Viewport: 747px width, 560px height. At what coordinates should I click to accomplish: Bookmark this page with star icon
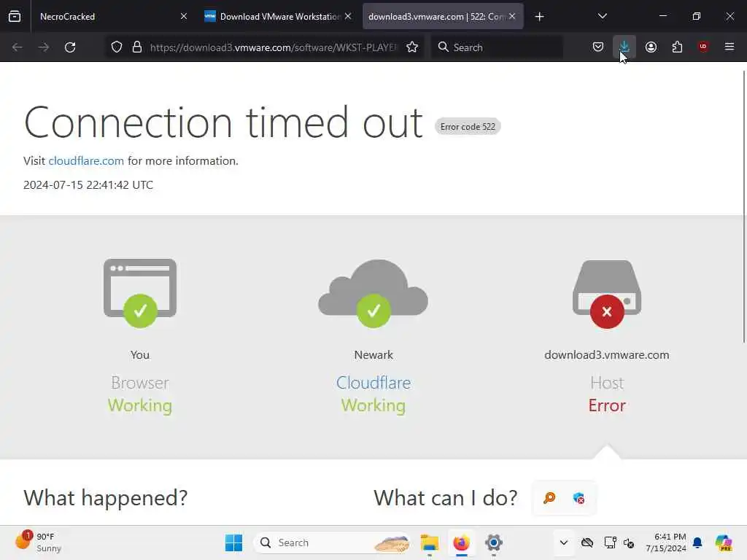coord(412,47)
